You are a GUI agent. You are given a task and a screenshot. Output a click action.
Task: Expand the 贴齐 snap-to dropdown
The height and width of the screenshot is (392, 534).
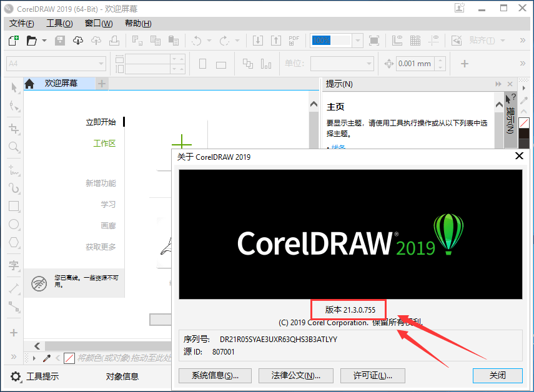coord(502,41)
